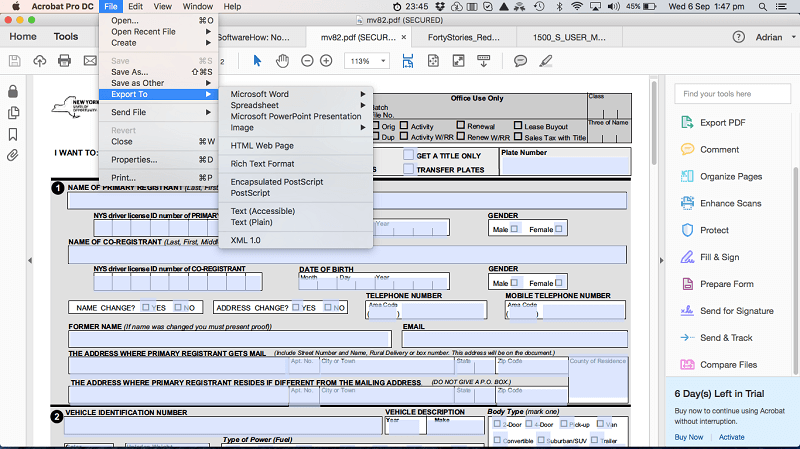Close the mv82.pdf tab

(404, 37)
